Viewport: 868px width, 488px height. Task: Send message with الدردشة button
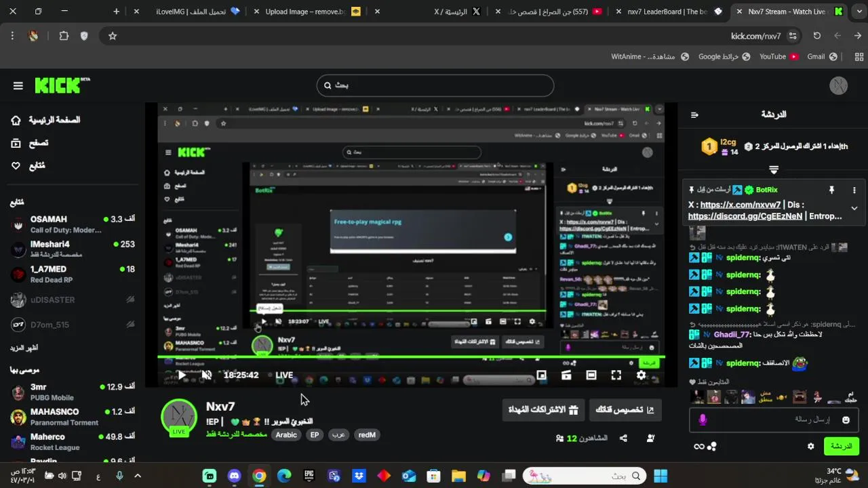click(x=841, y=446)
